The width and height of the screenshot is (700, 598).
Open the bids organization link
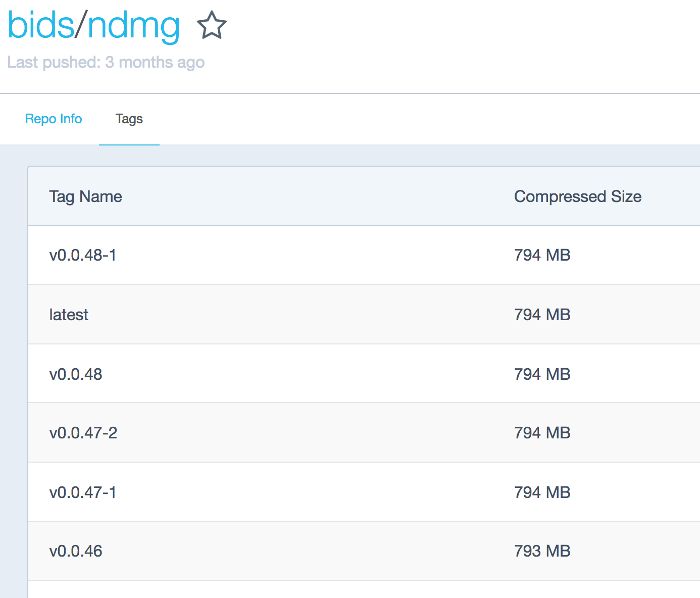tap(40, 26)
